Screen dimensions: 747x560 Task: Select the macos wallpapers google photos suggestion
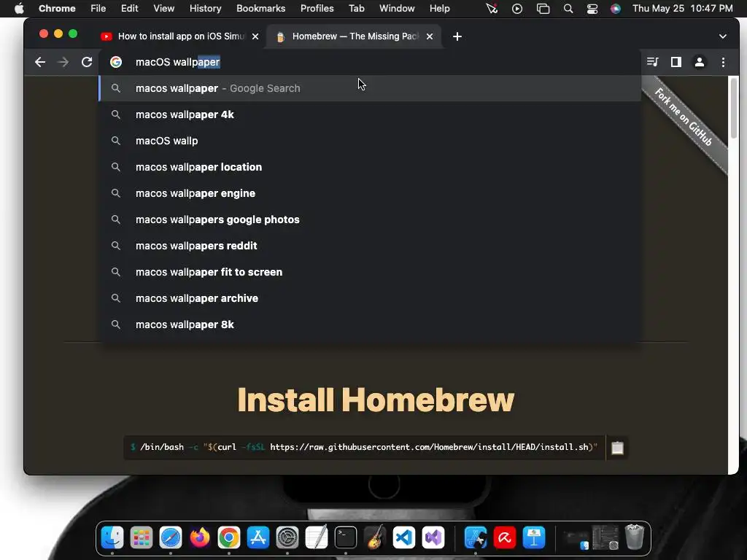[370, 219]
